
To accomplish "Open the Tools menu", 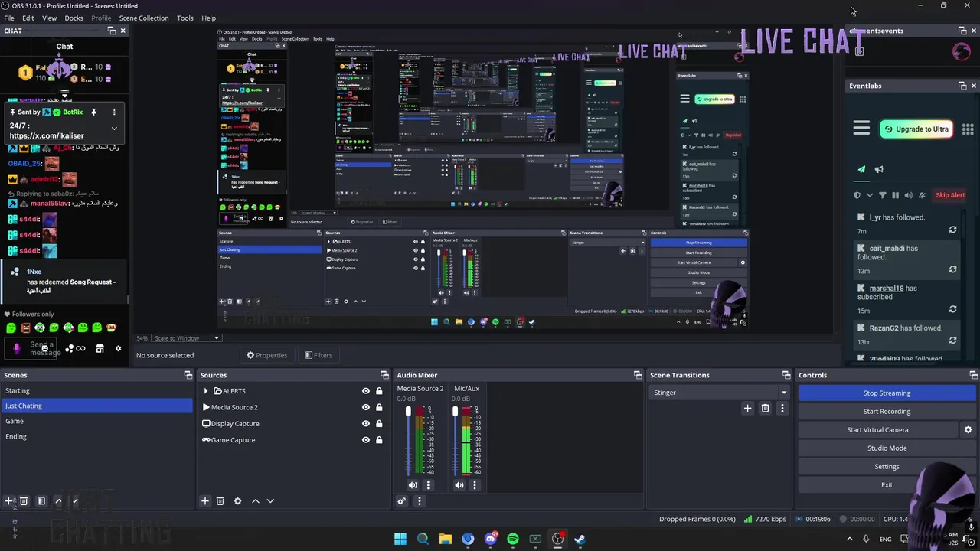I will pos(185,18).
